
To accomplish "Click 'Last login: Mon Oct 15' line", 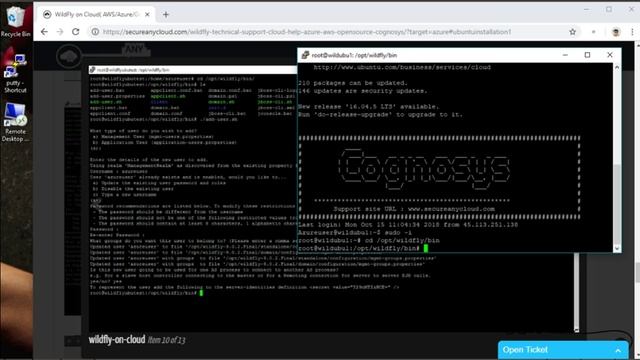I will tap(408, 224).
